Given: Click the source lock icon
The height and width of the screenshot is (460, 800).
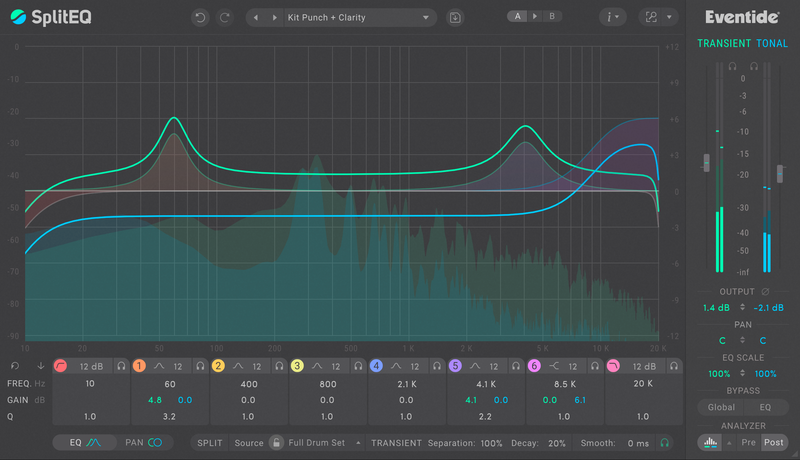Looking at the screenshot, I should (x=275, y=442).
